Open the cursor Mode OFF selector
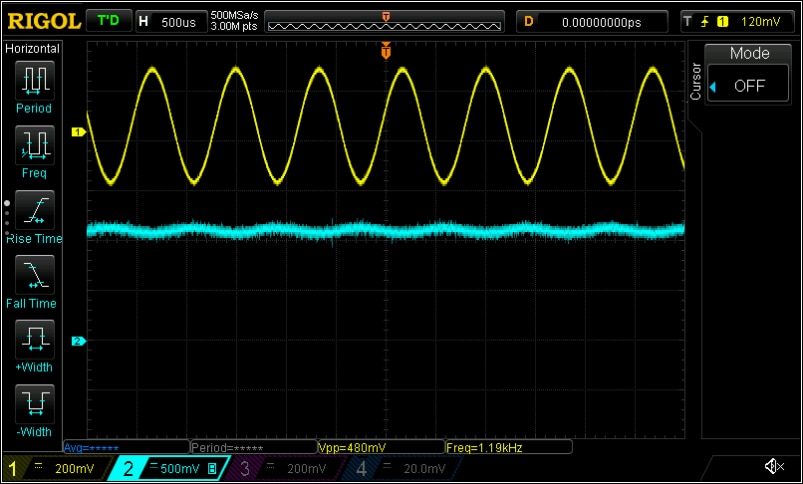Screen dimensions: 803x484 click(x=749, y=86)
